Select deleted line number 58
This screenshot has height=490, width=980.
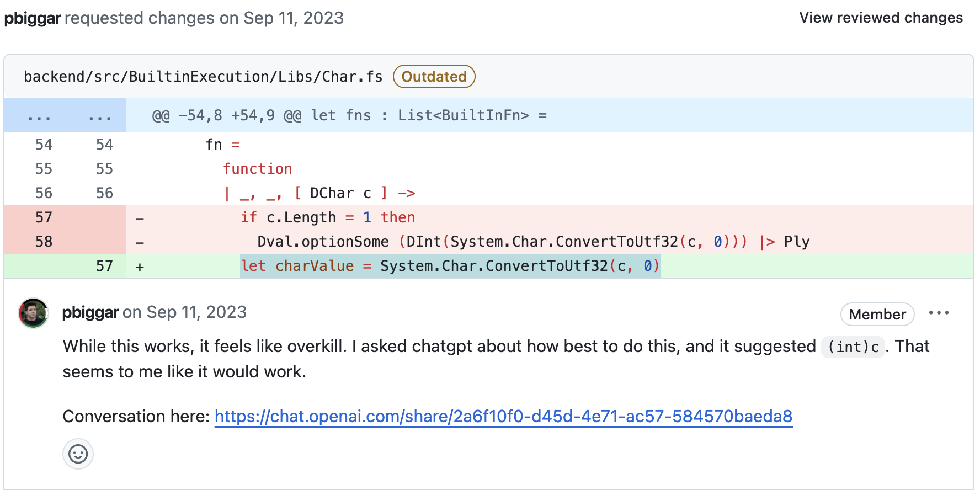click(x=44, y=242)
